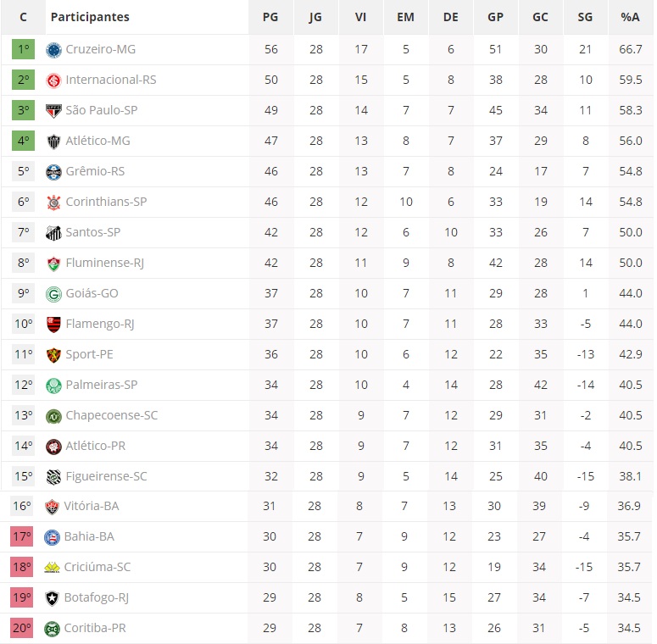The width and height of the screenshot is (657, 644).
Task: Click the Botafogo-RJ star crest icon
Action: 53,598
